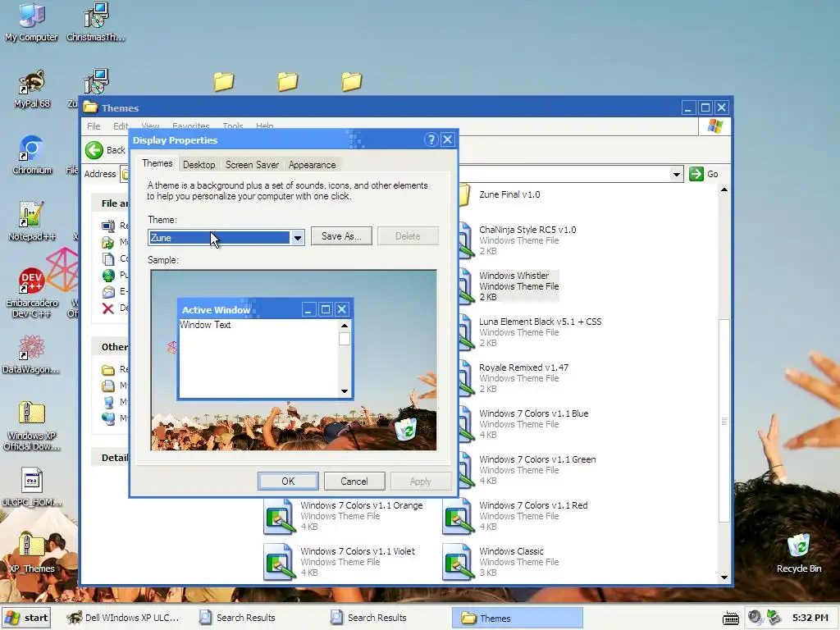Select Windows 7 Colors v1.1 Orange file icon
This screenshot has height=630, width=840.
tap(279, 517)
